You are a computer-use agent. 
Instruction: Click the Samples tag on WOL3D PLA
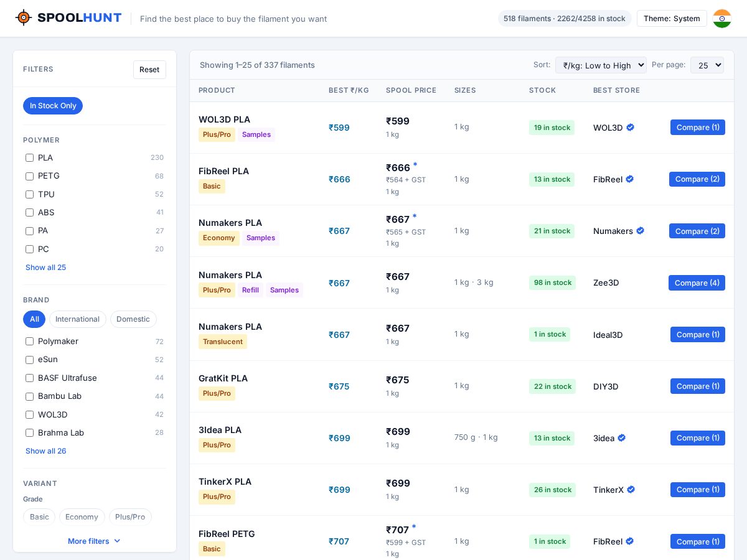[x=256, y=134]
